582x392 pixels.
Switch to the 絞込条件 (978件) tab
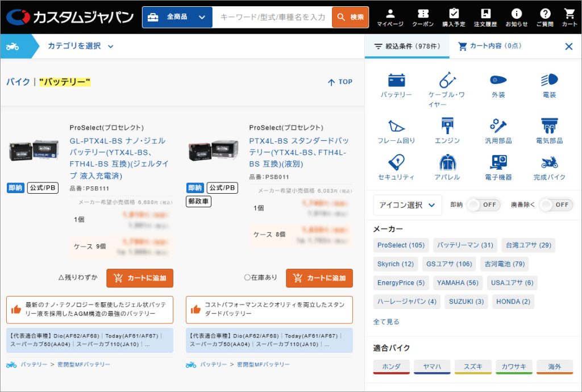pyautogui.click(x=407, y=46)
